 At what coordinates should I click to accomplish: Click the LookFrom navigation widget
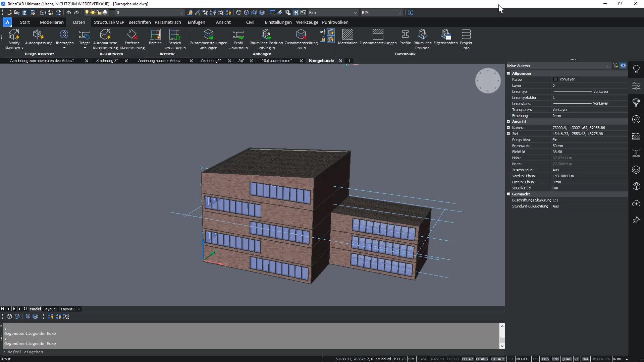[x=488, y=81]
